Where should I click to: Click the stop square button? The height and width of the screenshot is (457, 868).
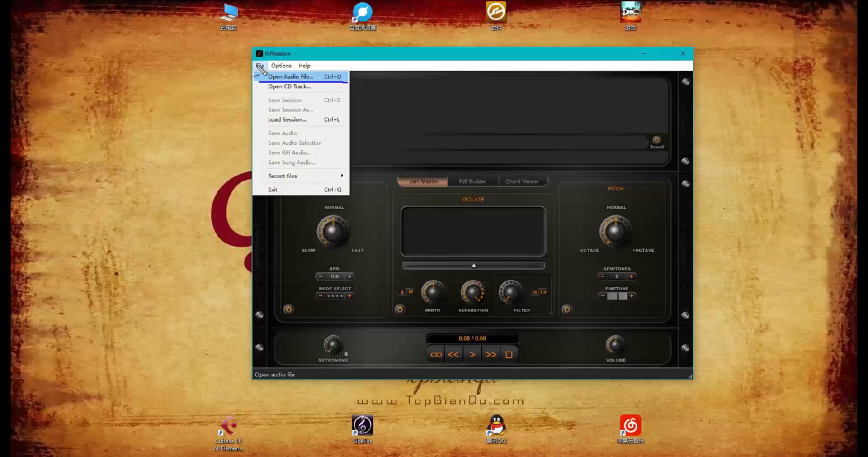coord(509,355)
